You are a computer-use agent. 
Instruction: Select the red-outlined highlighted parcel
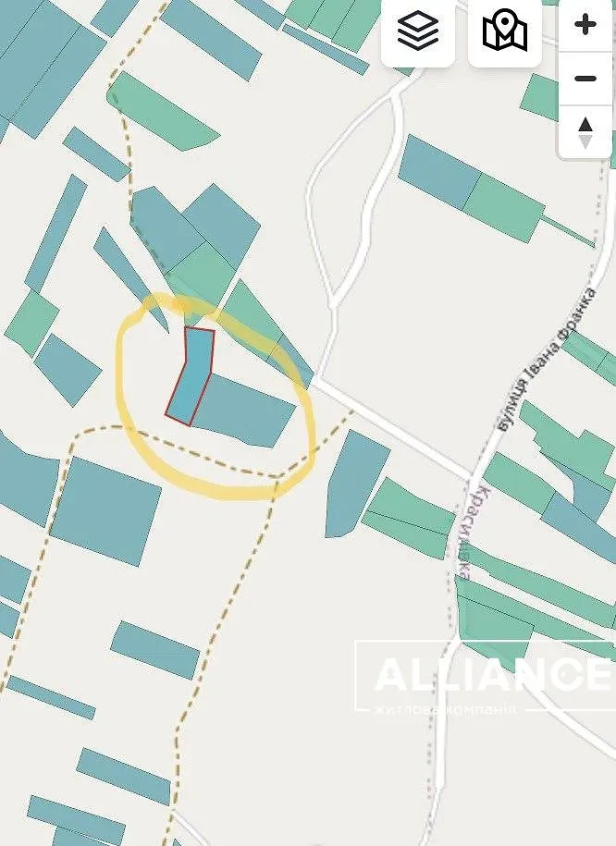pyautogui.click(x=190, y=376)
